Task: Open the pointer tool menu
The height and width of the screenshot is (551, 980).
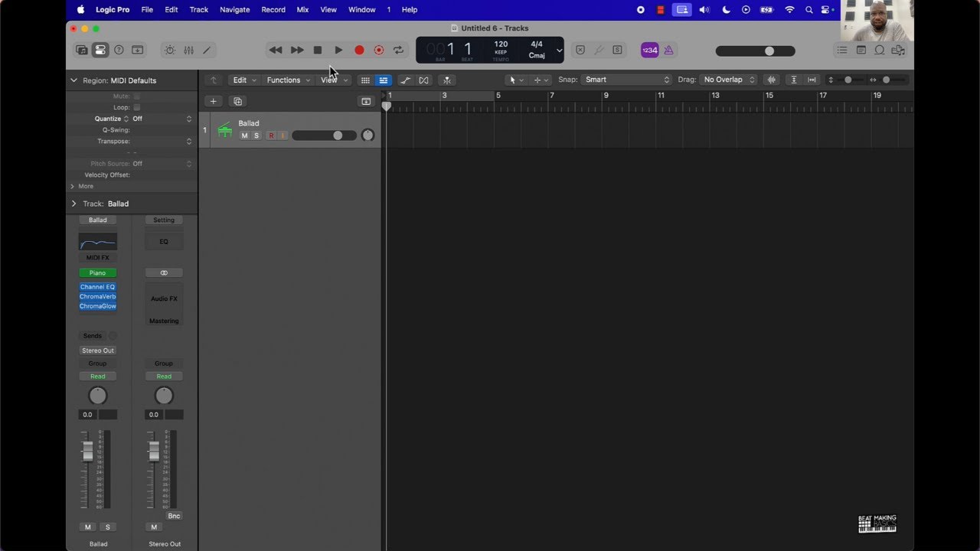Action: [516, 80]
